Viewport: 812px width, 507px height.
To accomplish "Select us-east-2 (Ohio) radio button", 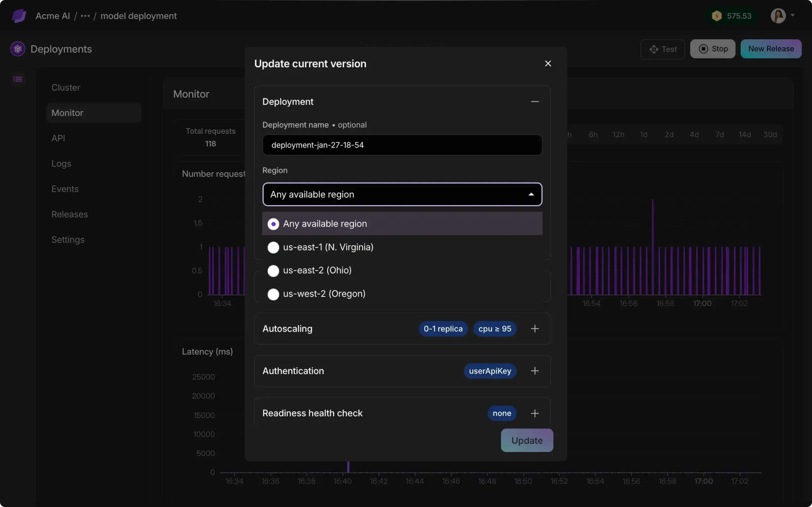I will coord(273,271).
